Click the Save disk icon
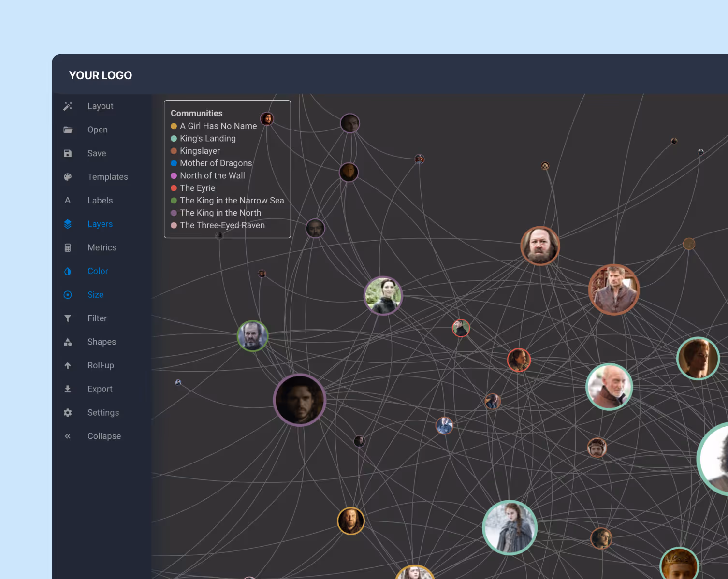The image size is (728, 579). 68,153
